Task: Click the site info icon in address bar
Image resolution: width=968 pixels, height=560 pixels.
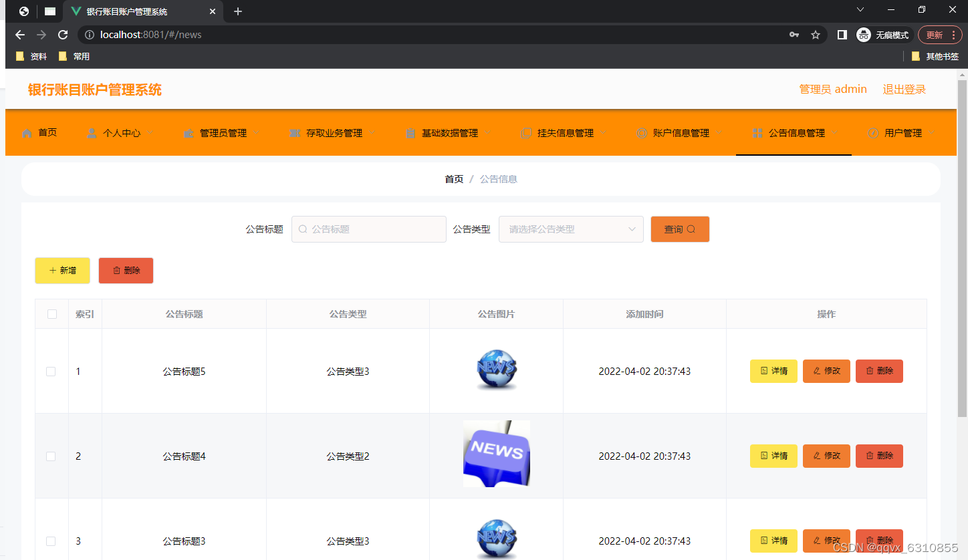Action: tap(90, 35)
